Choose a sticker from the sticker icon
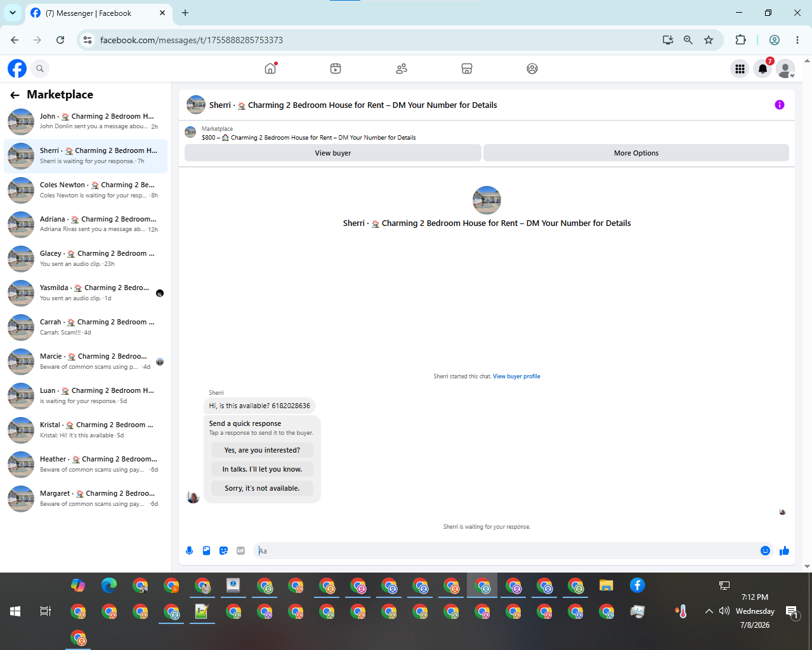Screen dimensions: 812x650 (x=223, y=551)
